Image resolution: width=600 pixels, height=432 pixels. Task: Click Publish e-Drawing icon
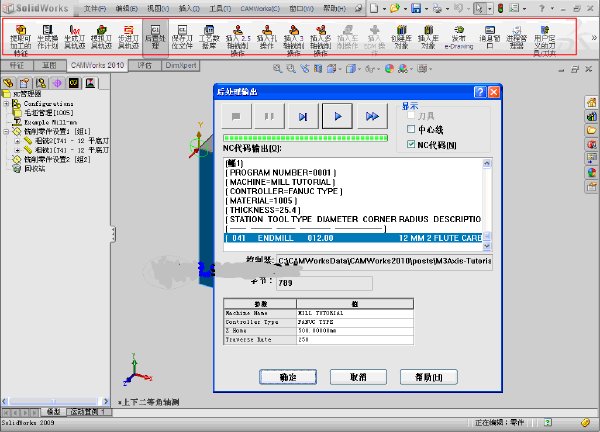[x=459, y=37]
